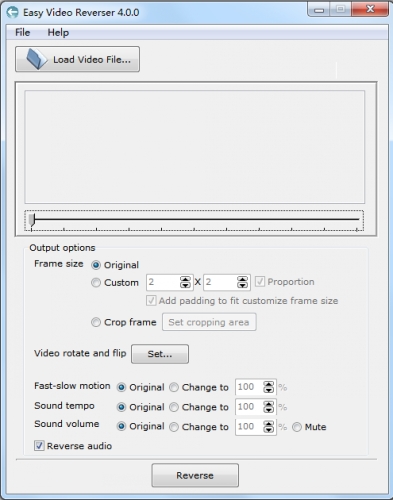
Task: Increase Sound volume percent value
Action: pyautogui.click(x=269, y=424)
